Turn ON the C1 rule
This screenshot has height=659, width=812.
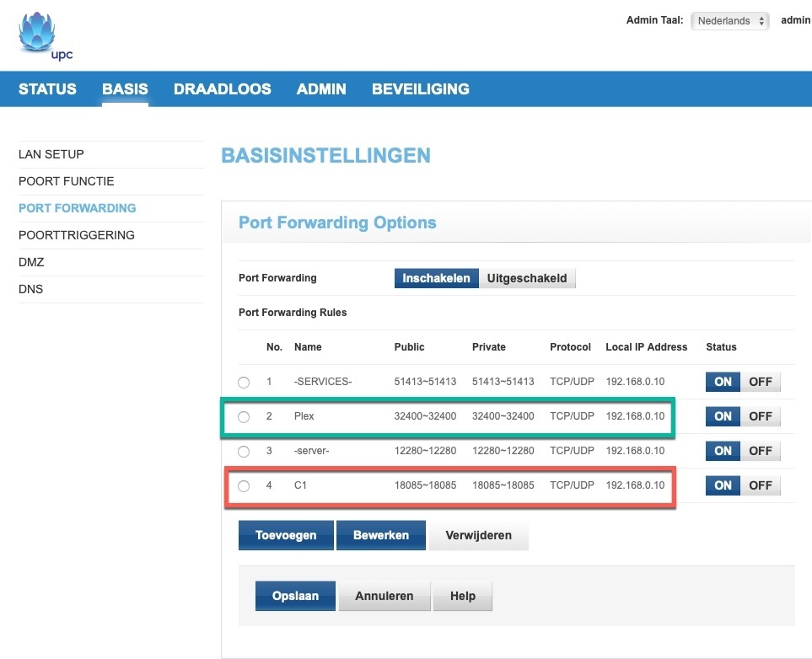723,485
